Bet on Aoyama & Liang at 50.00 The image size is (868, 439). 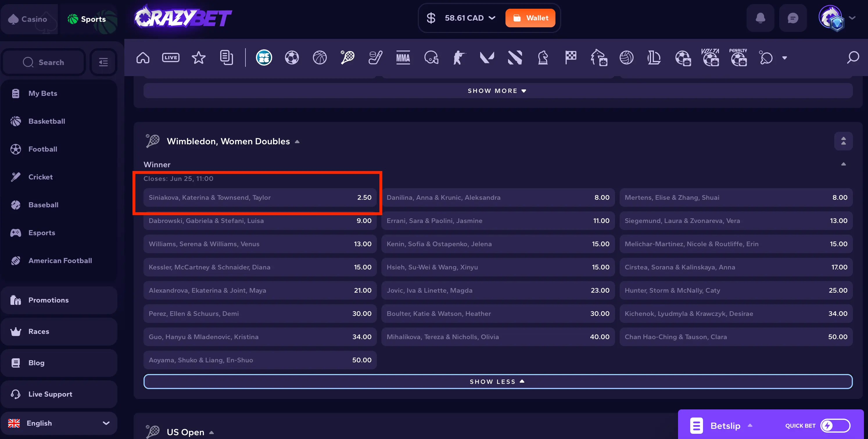tap(260, 360)
